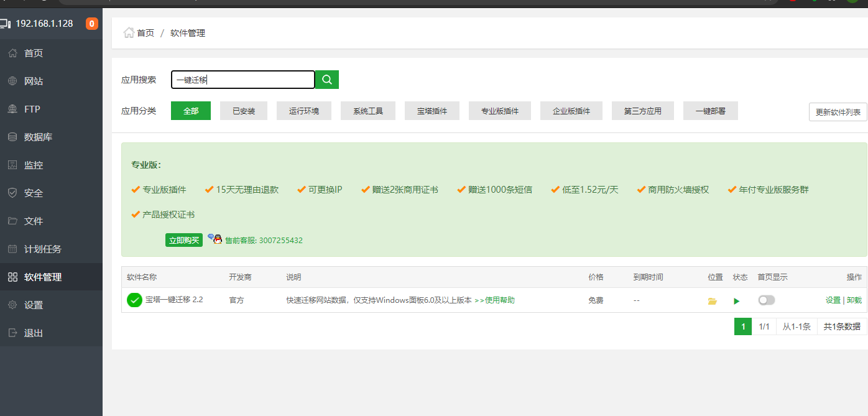Screen dimensions: 868x416
Task: Click page number 1 in pagination
Action: pos(743,326)
